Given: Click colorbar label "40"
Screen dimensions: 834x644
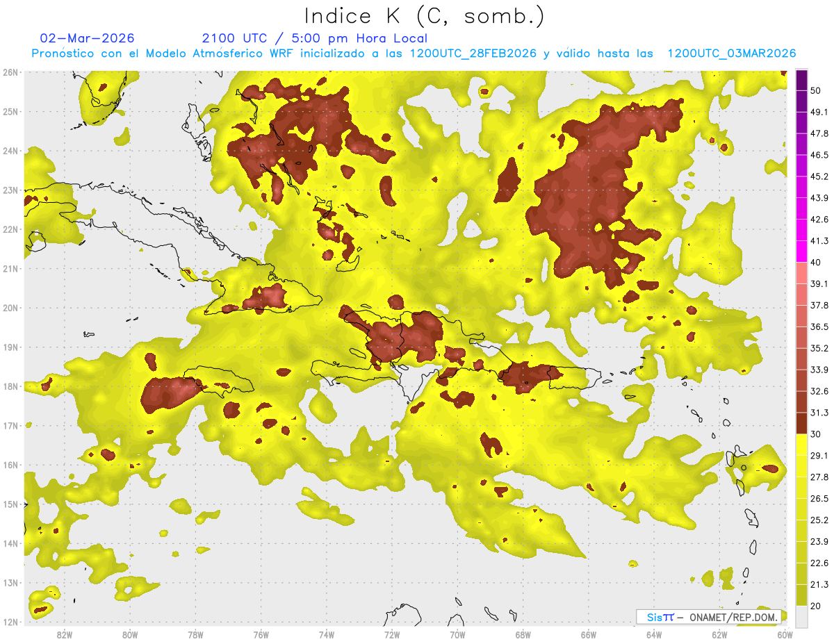Looking at the screenshot, I should tap(817, 262).
